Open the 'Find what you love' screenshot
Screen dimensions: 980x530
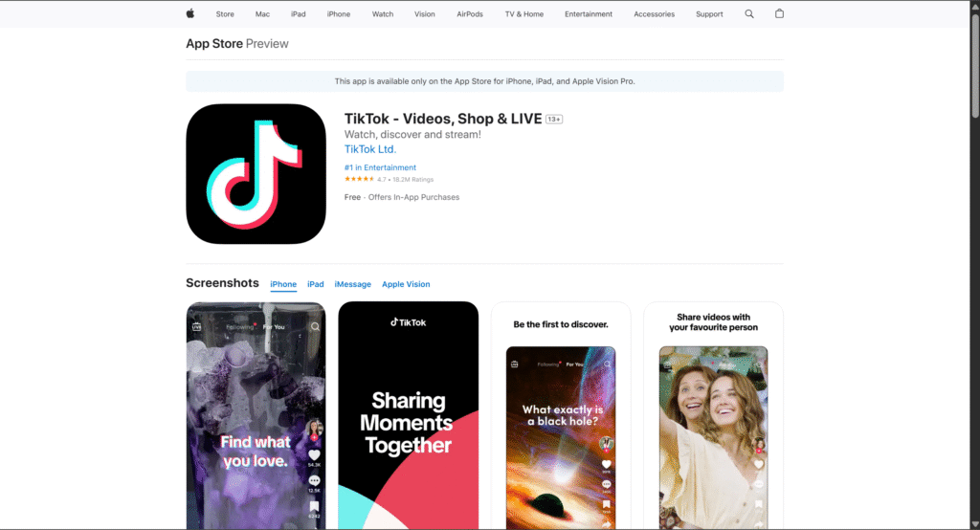point(256,415)
